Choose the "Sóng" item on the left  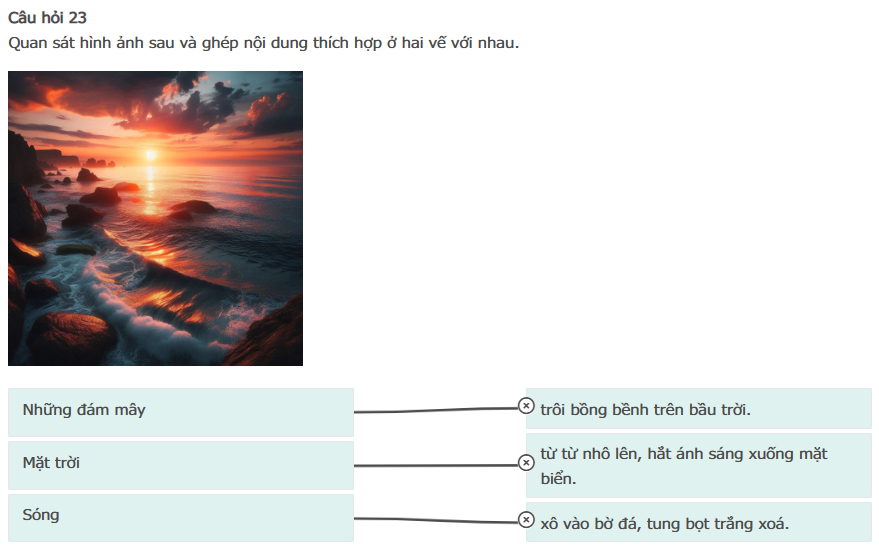pos(180,517)
